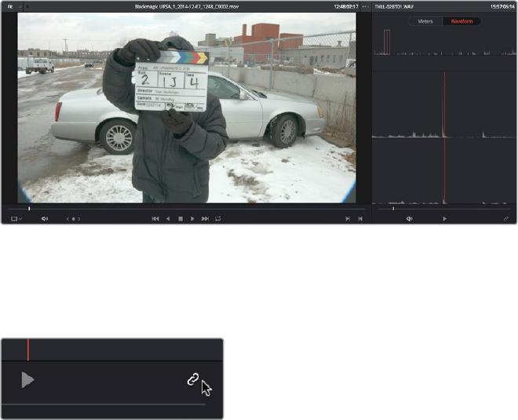Stop video playback
The height and width of the screenshot is (420, 518).
click(181, 219)
